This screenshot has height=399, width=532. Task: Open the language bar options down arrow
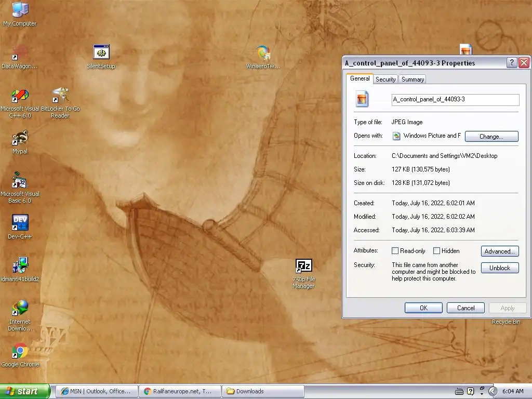[482, 394]
